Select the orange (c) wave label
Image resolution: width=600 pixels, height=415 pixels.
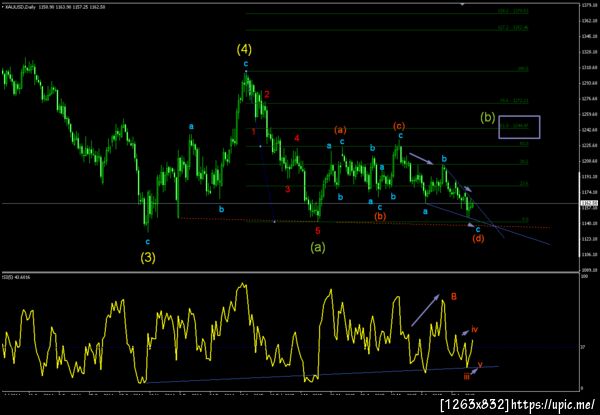click(x=399, y=125)
